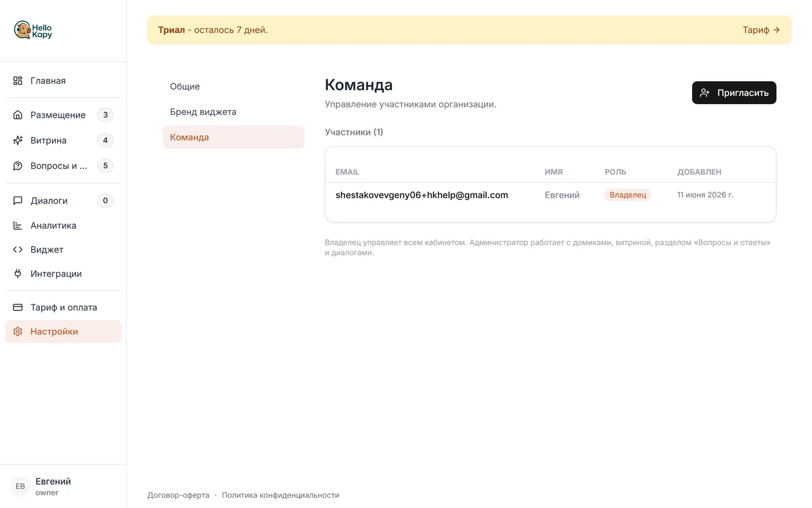Screen dimensions: 812x508
Task: Open Настройки in the sidebar
Action: click(x=63, y=331)
